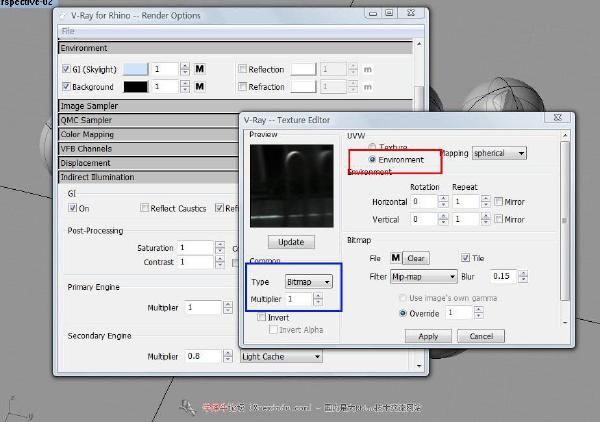Enable Vertical Mirror checkbox

click(x=498, y=219)
